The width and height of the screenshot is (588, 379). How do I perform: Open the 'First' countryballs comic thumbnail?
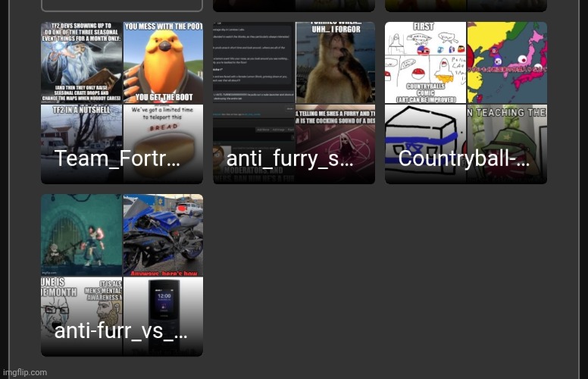tap(426, 62)
